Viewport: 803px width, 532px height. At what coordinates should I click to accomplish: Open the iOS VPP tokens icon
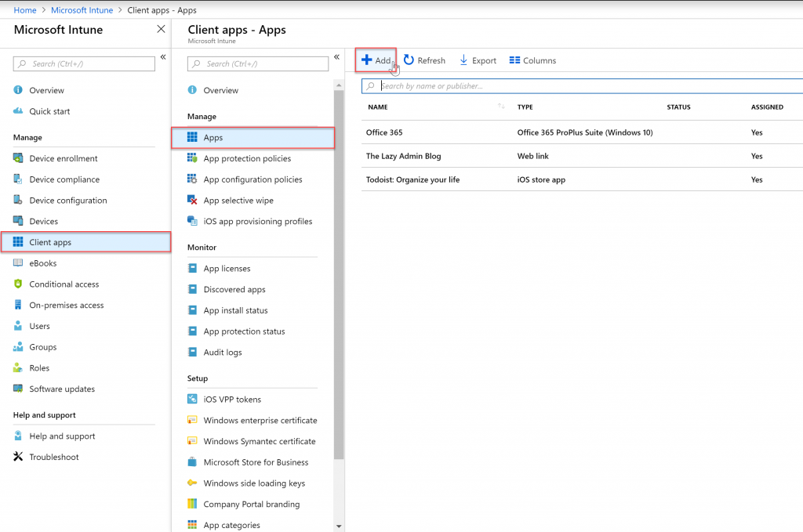tap(192, 399)
